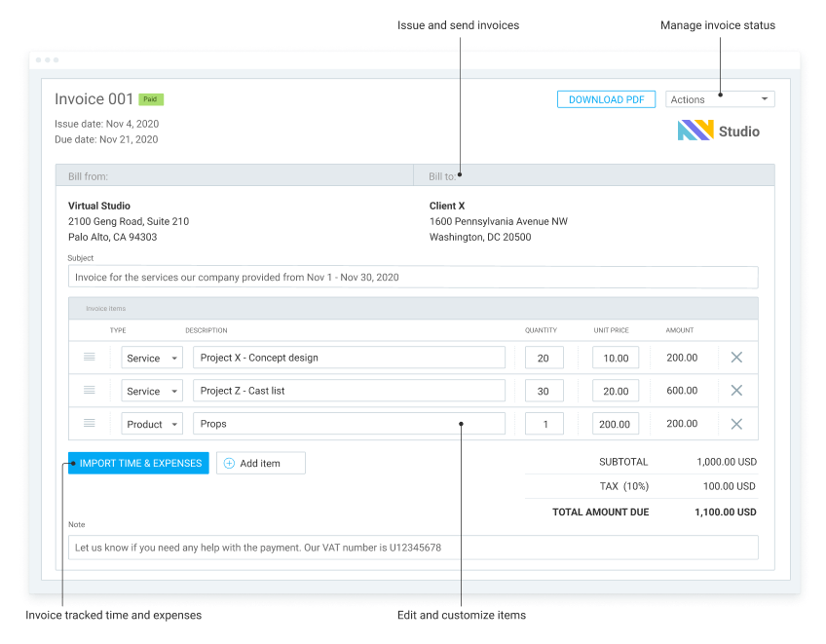The width and height of the screenshot is (826, 644).
Task: Delete the Project Z - Cast list row
Action: click(736, 391)
